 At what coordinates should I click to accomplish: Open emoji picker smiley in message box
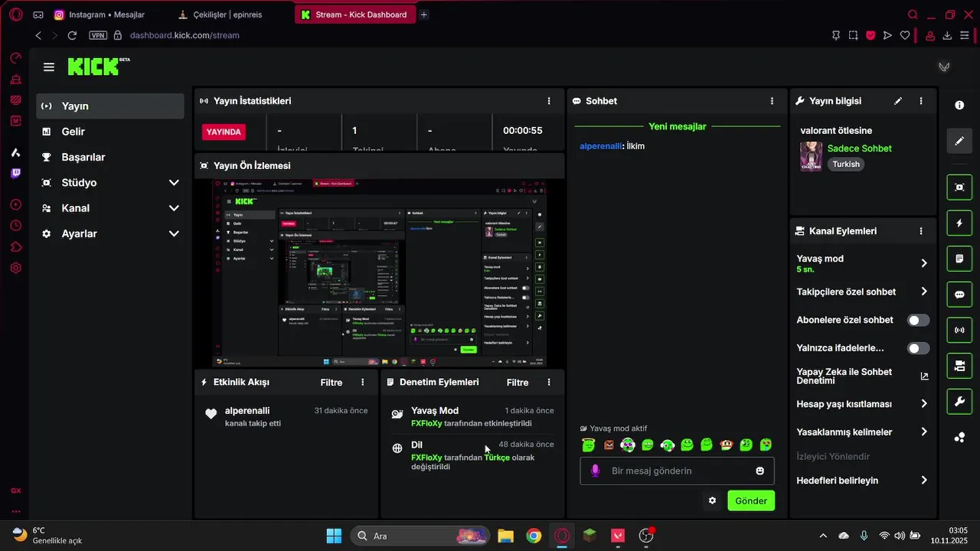pos(760,471)
